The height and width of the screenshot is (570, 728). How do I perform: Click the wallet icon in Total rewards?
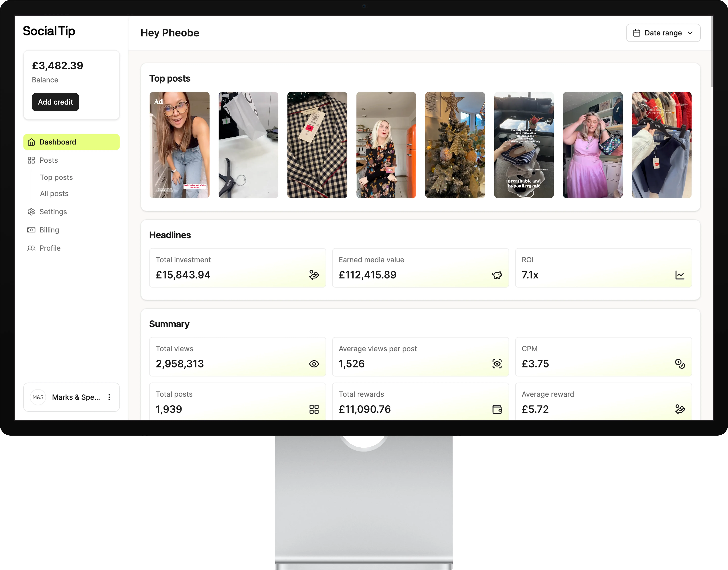[x=497, y=409]
